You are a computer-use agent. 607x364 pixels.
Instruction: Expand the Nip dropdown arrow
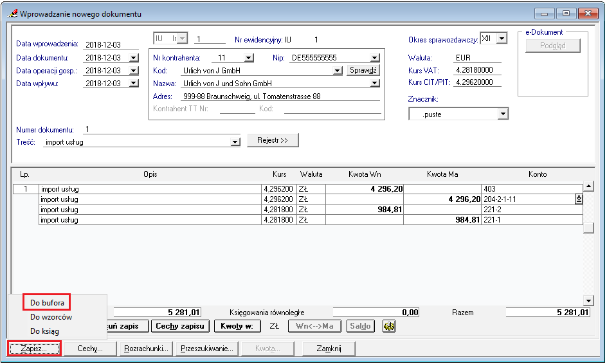[x=375, y=58]
